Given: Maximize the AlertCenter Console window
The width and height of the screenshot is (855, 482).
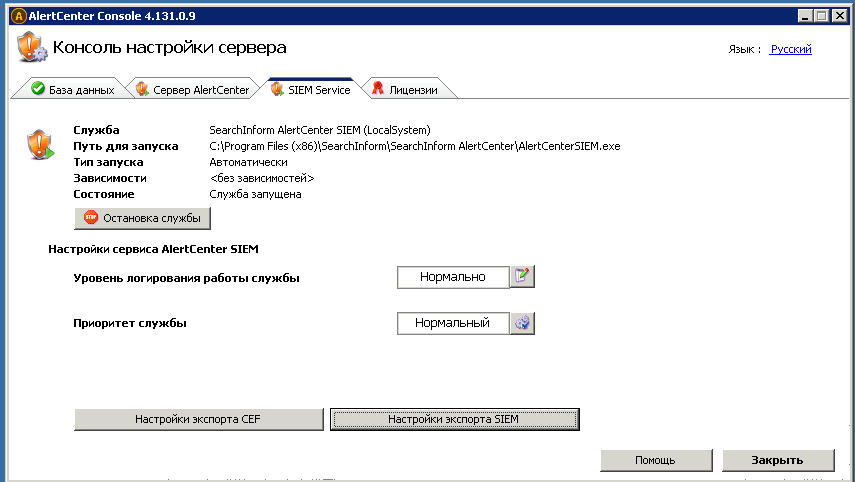Looking at the screenshot, I should (x=822, y=16).
